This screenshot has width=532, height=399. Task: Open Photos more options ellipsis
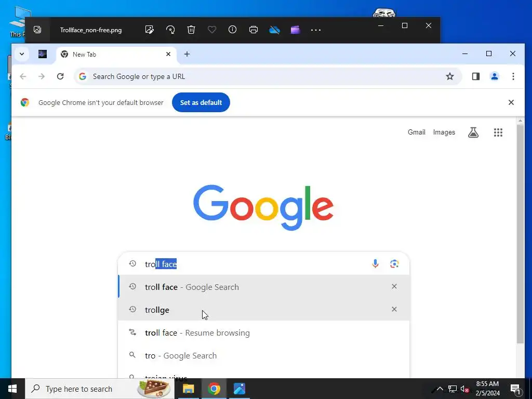pos(316,30)
